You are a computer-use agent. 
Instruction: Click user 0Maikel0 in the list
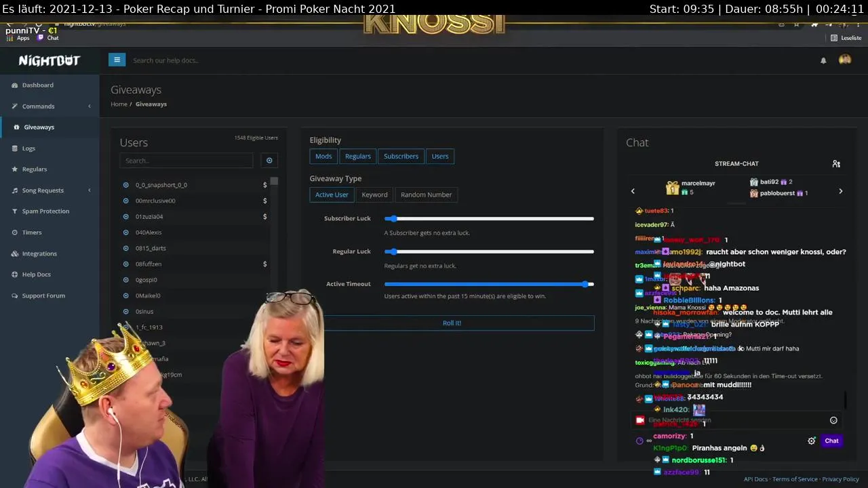[148, 296]
